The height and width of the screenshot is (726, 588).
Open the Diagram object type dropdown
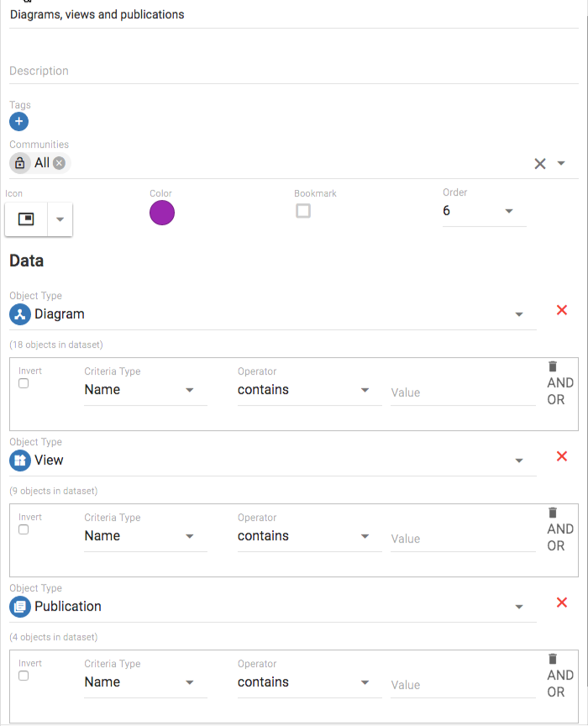[x=519, y=314]
